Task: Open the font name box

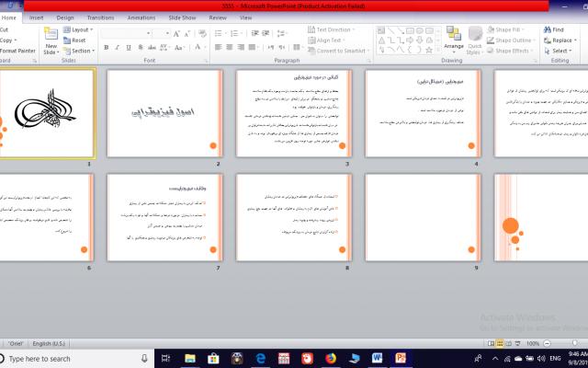Action: pos(126,34)
